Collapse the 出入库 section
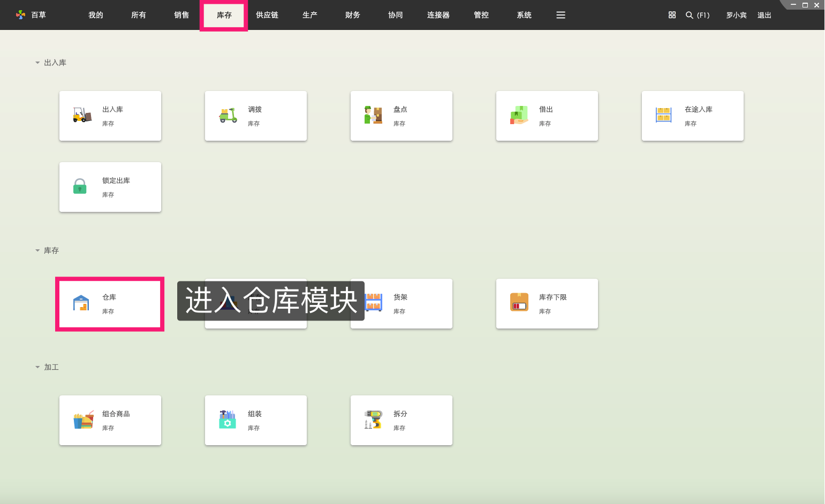This screenshot has height=504, width=825. pyautogui.click(x=37, y=63)
